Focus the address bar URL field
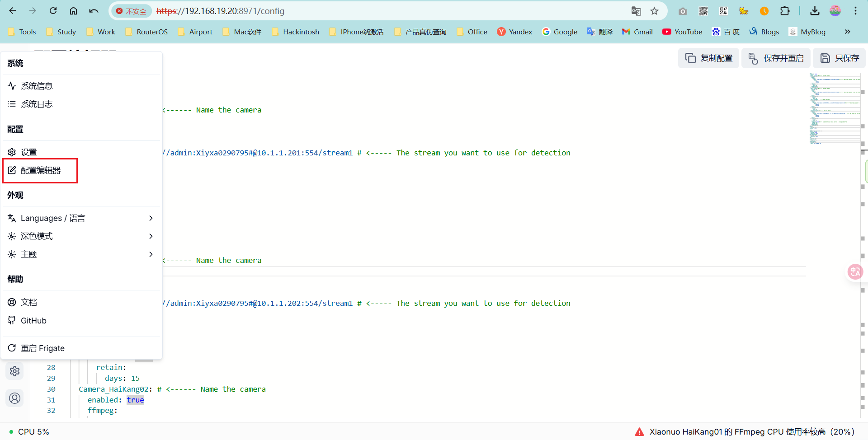 coord(389,11)
